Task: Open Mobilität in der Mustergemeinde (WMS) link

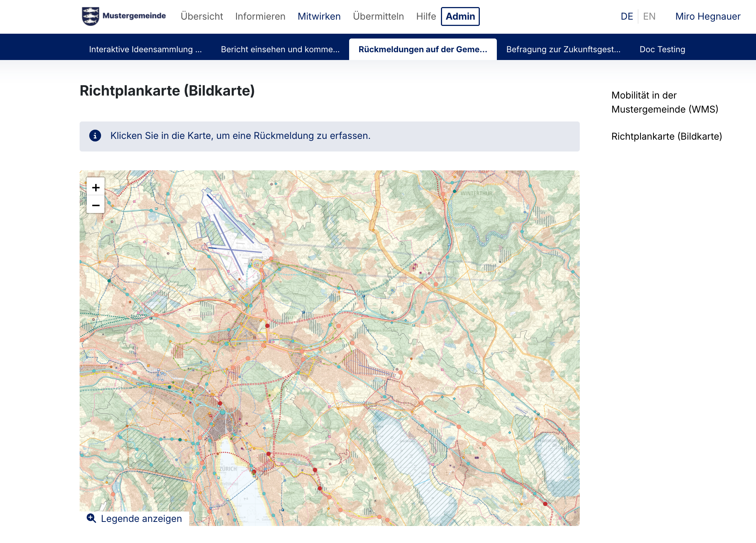Action: 665,102
